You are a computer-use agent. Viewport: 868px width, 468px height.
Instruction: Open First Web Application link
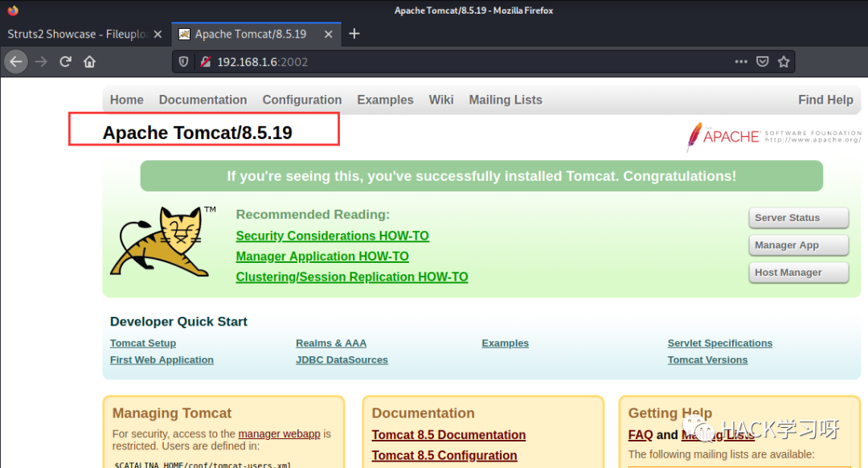tap(162, 359)
